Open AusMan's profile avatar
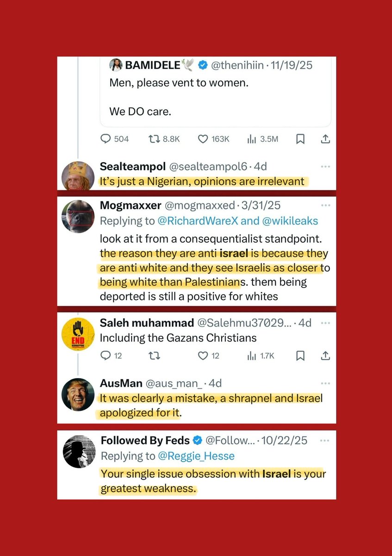 [x=78, y=395]
